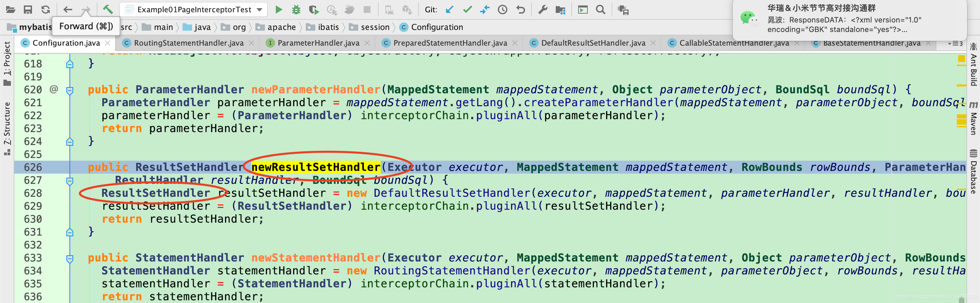Click the @ gutter annotation at line 620

coord(54,89)
